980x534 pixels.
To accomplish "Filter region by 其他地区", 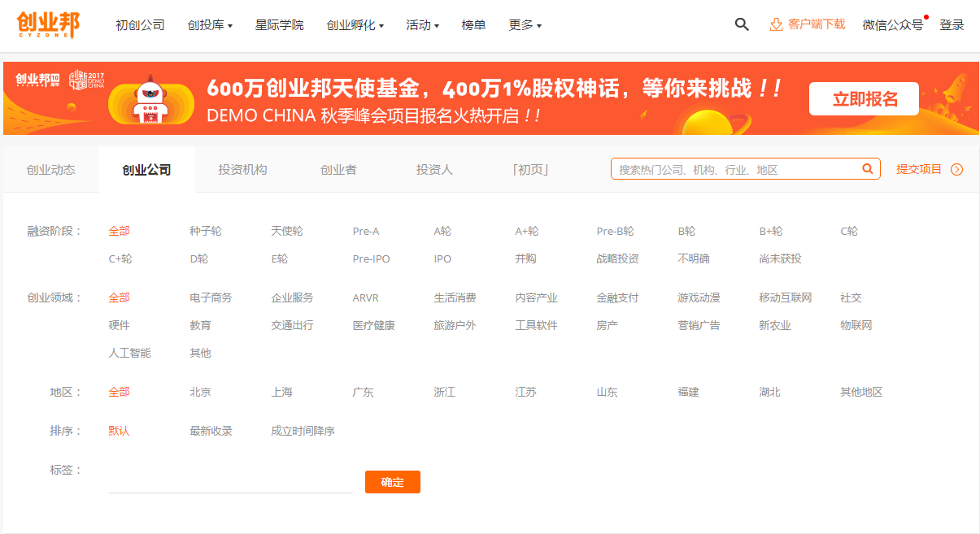I will pos(861,392).
